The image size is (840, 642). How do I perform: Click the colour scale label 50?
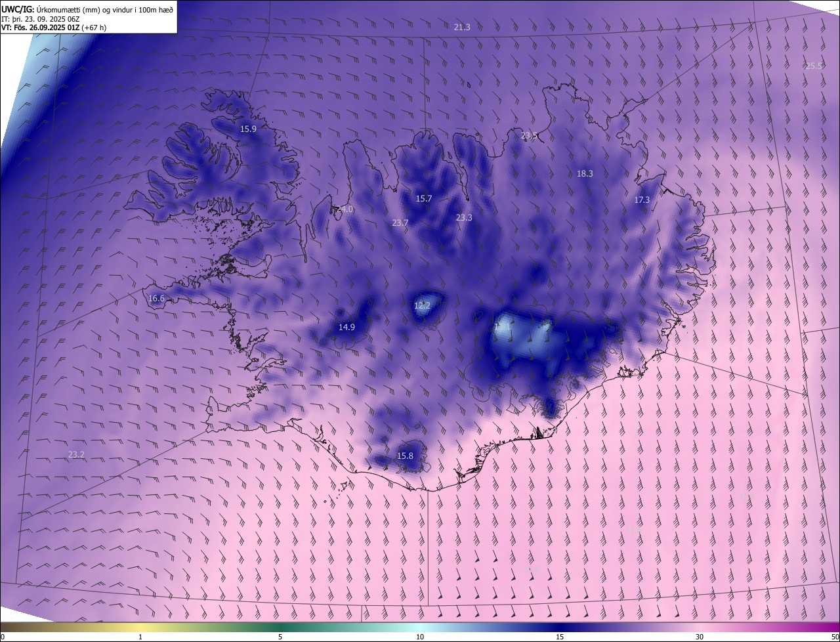[835, 637]
